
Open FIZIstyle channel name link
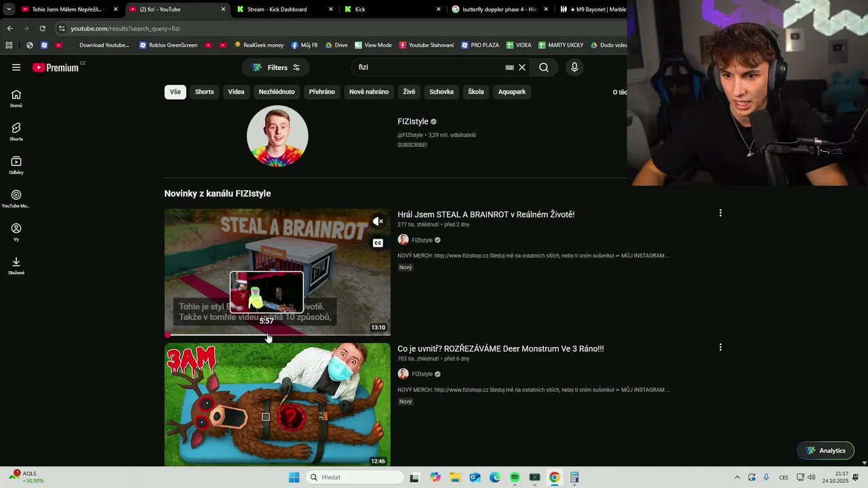(x=413, y=121)
